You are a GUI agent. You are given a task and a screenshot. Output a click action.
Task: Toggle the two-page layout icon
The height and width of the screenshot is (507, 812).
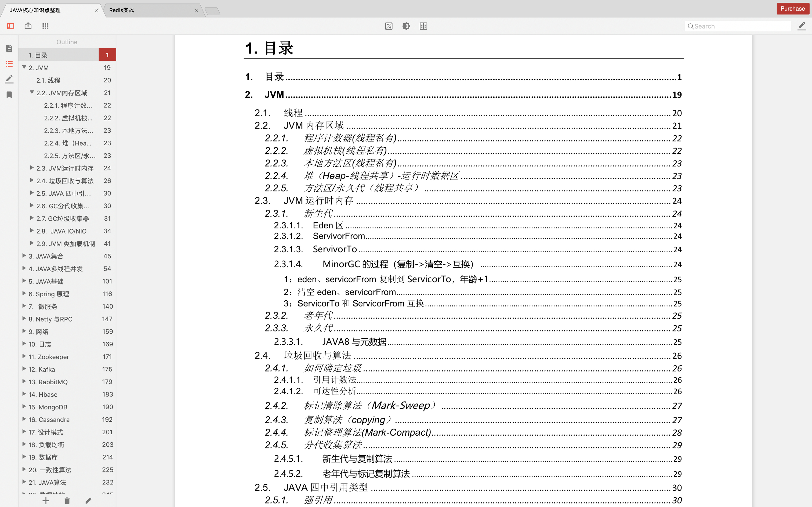tap(424, 26)
